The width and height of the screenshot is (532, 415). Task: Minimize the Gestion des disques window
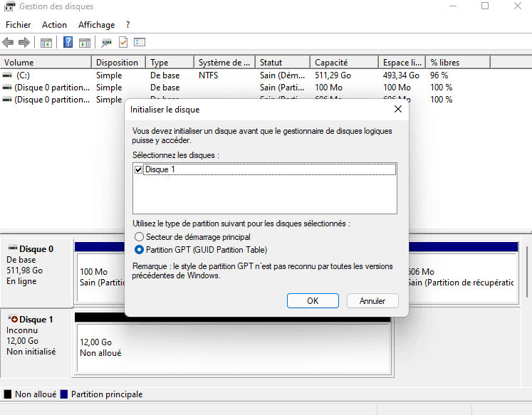453,6
